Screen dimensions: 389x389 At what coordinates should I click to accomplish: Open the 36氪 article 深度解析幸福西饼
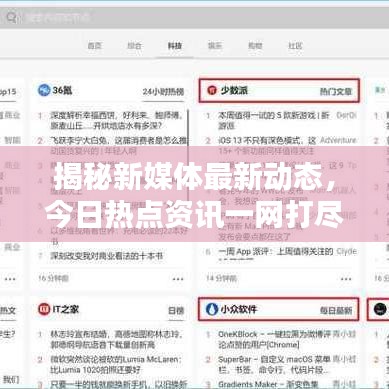pyautogui.click(x=117, y=121)
